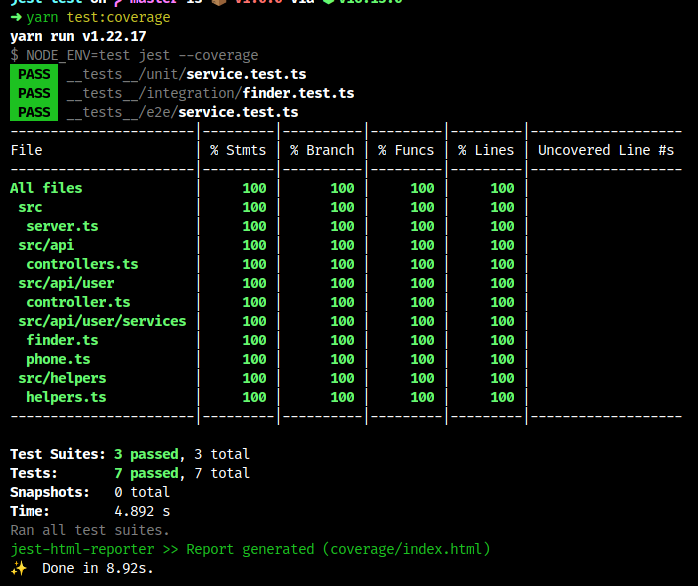Click 'Done in 8.92s.' text
The width and height of the screenshot is (698, 586).
[x=98, y=569]
